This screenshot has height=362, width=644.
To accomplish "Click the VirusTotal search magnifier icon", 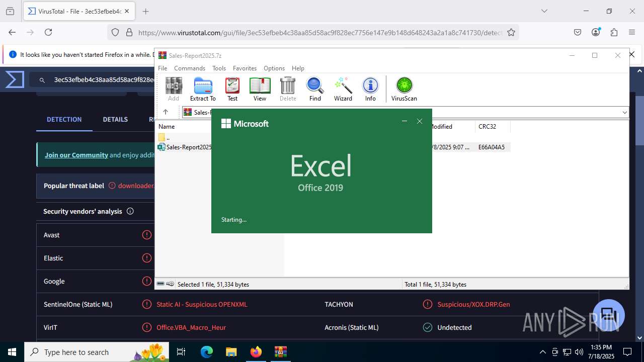I will click(x=43, y=80).
